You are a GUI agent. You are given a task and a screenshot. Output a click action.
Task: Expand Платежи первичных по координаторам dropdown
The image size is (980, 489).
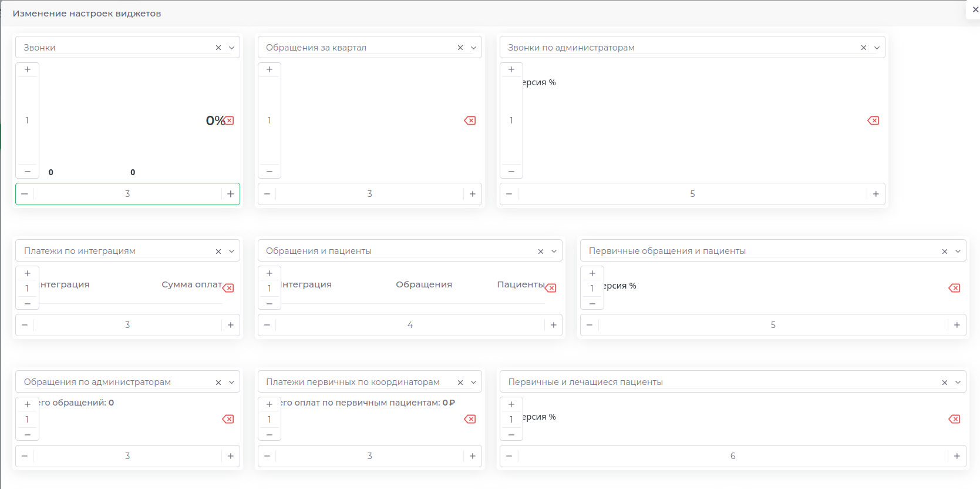pos(473,383)
